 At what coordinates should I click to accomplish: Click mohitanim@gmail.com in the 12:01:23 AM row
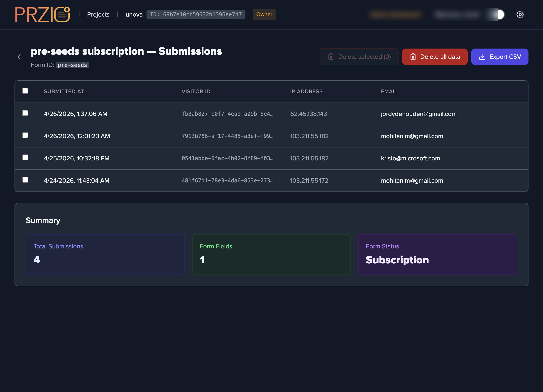click(412, 136)
